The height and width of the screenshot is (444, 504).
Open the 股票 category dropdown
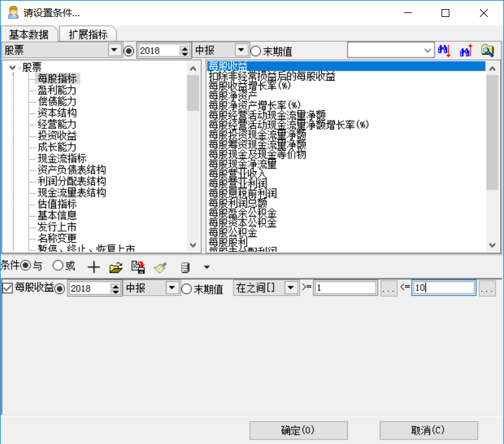114,50
